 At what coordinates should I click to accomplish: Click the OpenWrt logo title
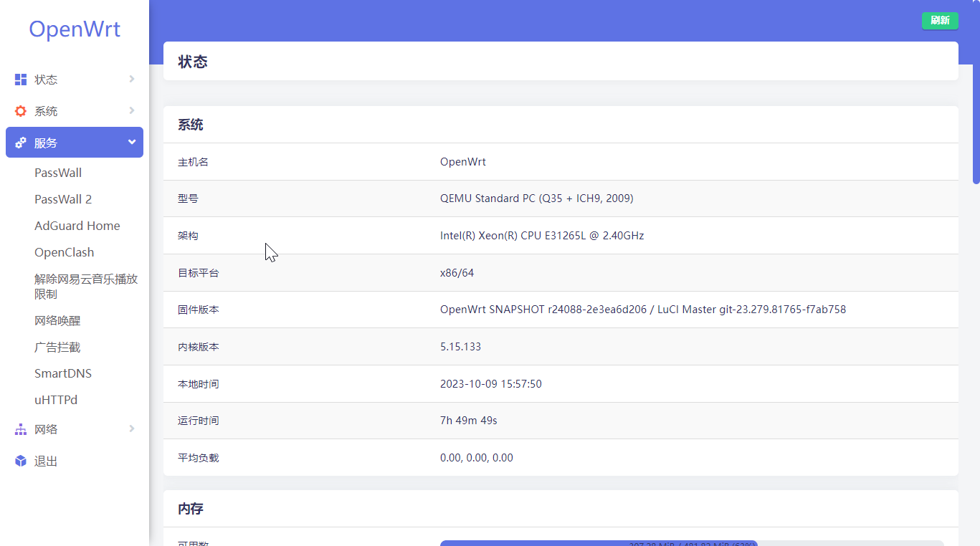coord(75,29)
